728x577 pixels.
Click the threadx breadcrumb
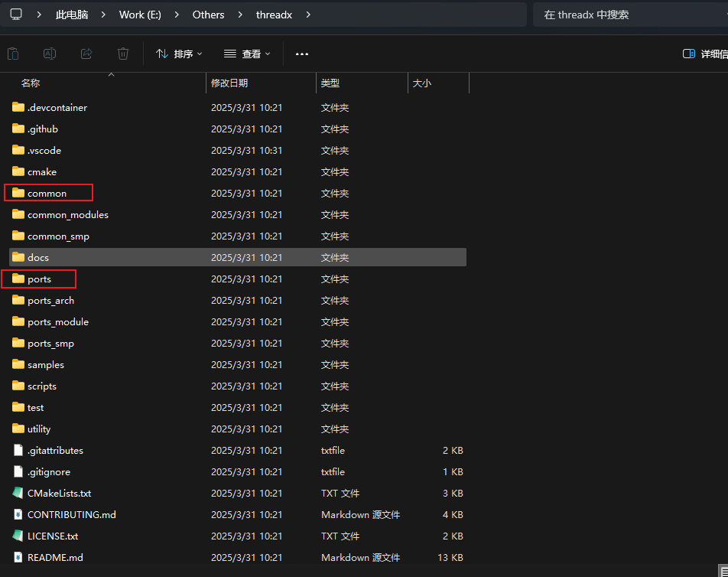274,15
